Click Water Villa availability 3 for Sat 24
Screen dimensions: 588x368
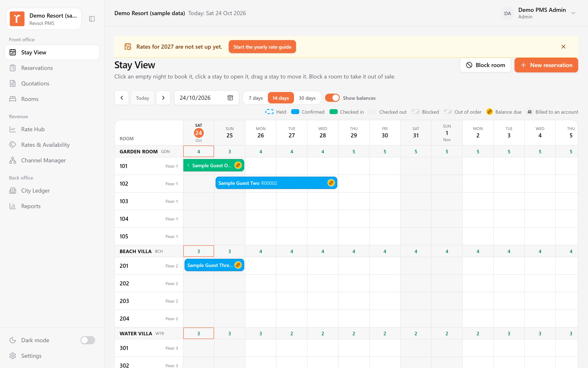tap(198, 333)
